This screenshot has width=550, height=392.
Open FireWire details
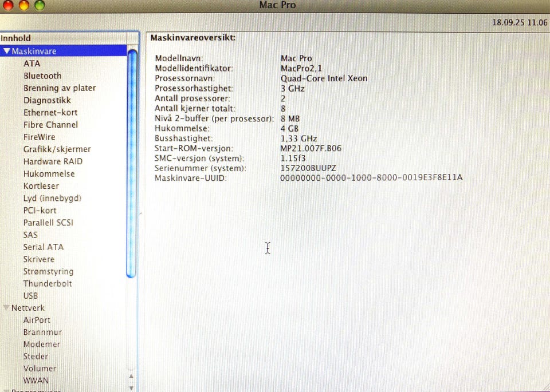pyautogui.click(x=40, y=137)
